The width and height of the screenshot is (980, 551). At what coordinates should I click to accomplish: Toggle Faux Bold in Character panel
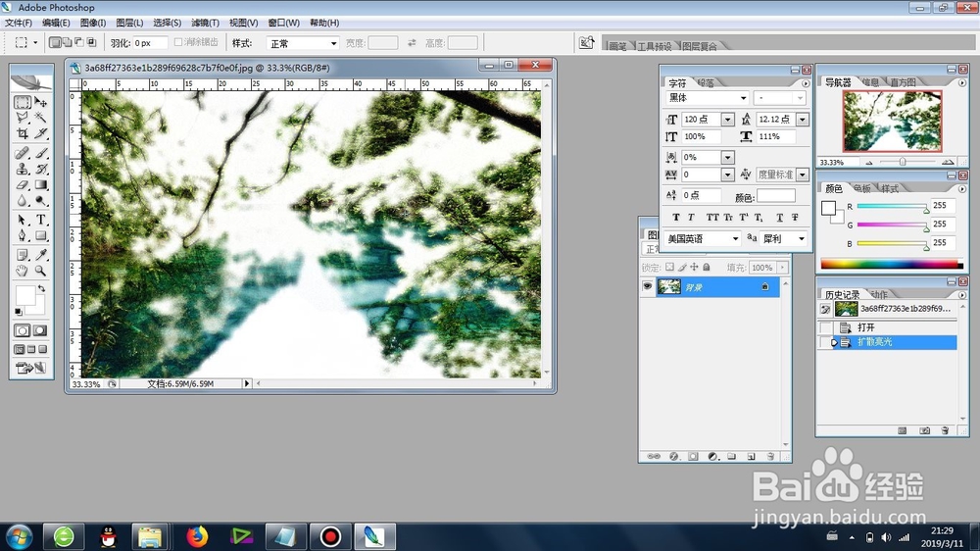675,218
